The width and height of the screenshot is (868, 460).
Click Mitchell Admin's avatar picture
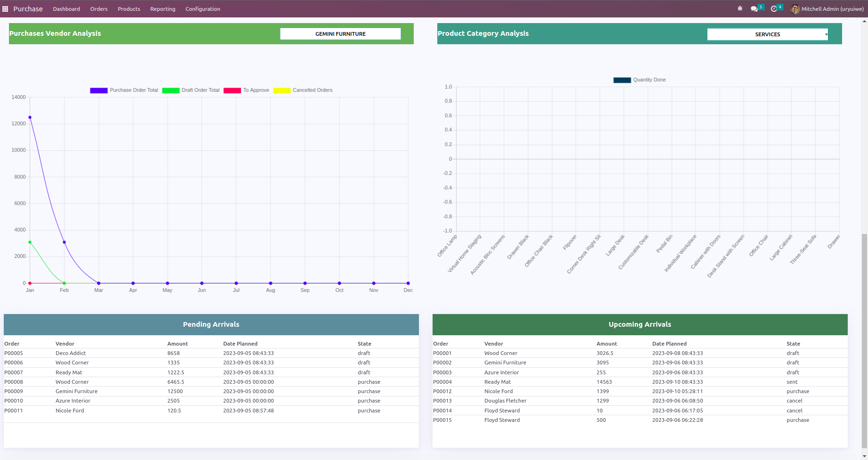tap(795, 9)
